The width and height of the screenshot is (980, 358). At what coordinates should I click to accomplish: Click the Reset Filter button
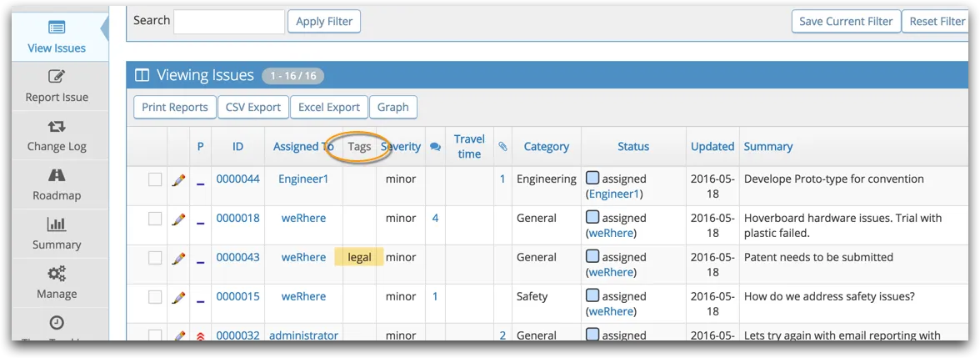tap(937, 22)
